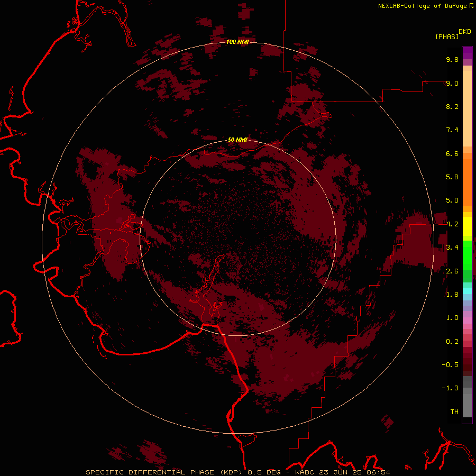Pick the pink legend segment near 1.0

tap(467, 321)
